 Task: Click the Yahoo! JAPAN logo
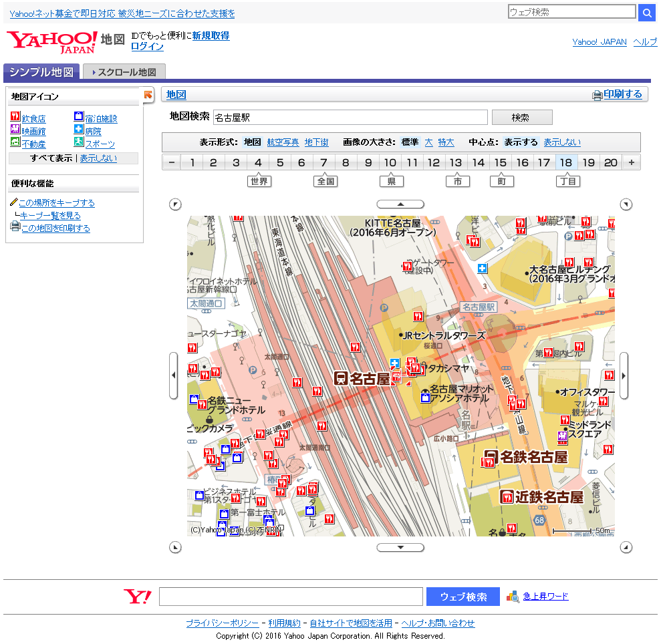tap(52, 43)
